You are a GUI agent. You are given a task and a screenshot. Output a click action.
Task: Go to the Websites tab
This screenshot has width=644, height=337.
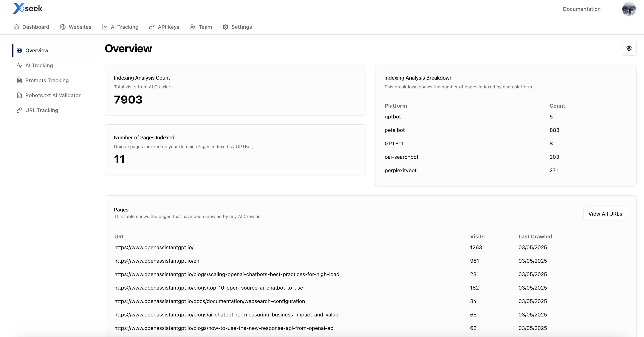pos(76,27)
